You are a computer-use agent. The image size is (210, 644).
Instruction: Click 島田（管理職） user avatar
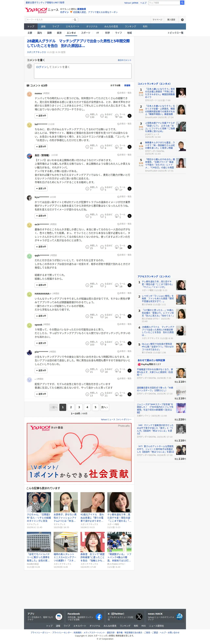click(30, 156)
